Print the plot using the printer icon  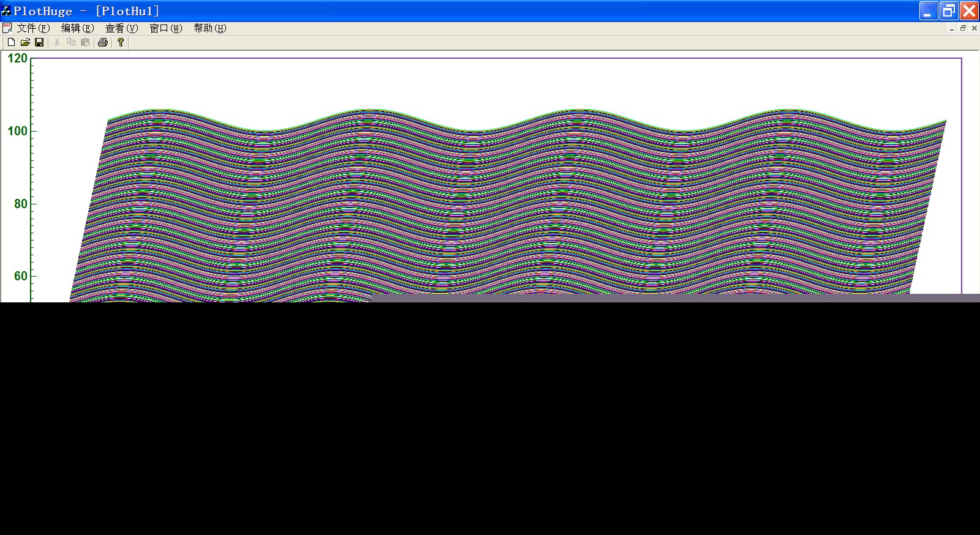point(103,42)
